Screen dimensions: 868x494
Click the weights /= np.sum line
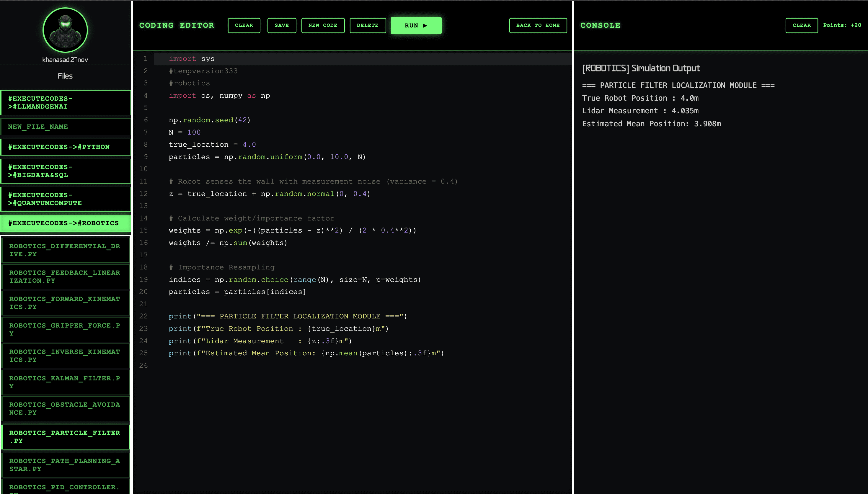(228, 243)
